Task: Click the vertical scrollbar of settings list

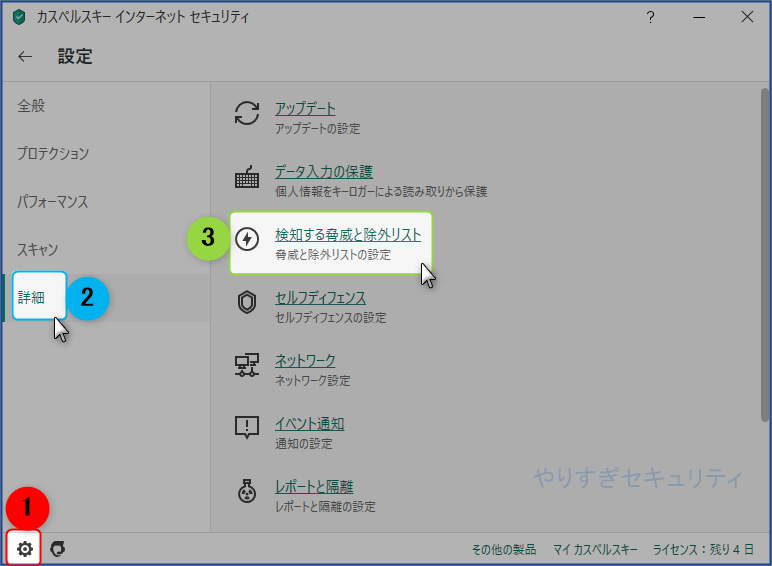Action: 764,255
